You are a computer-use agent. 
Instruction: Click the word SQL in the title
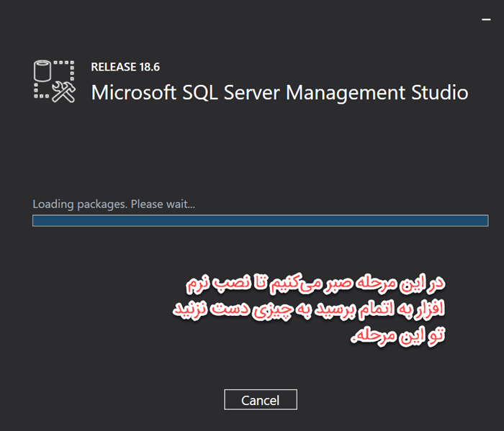201,93
